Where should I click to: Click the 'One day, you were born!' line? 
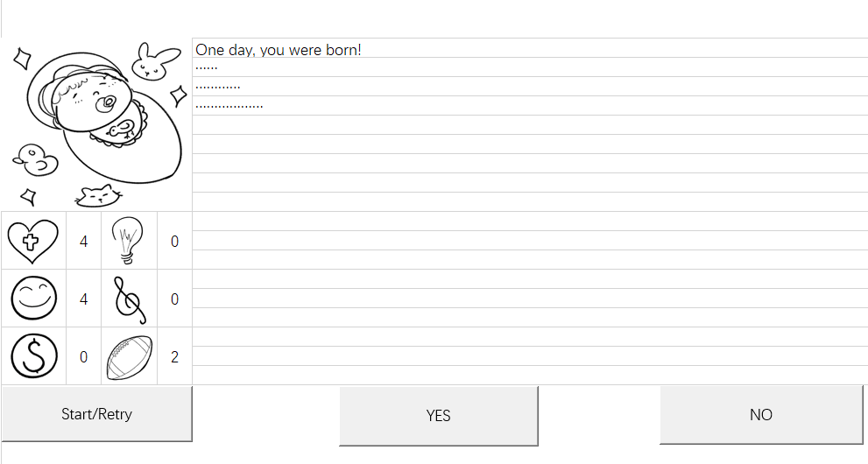pos(279,50)
